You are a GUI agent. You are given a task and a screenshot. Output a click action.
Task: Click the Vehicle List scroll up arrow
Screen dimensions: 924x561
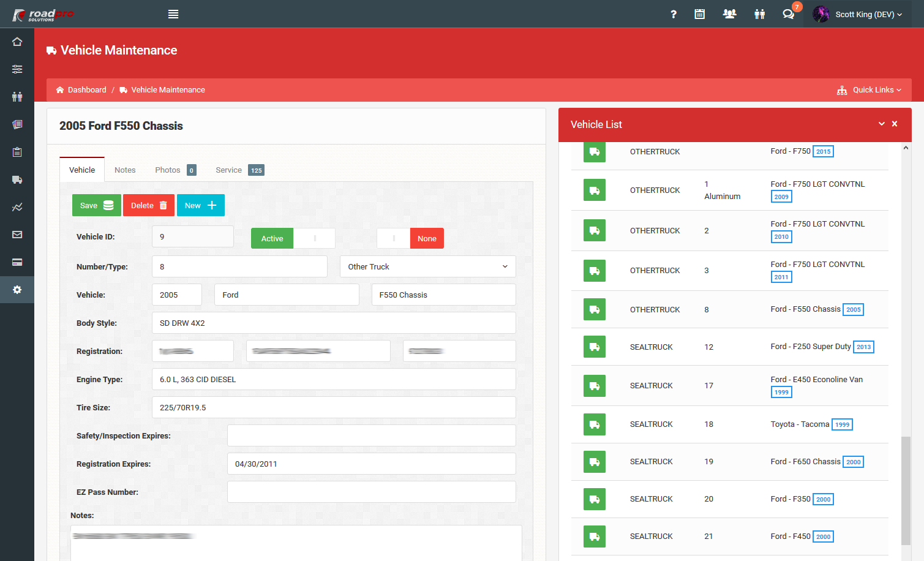click(906, 148)
